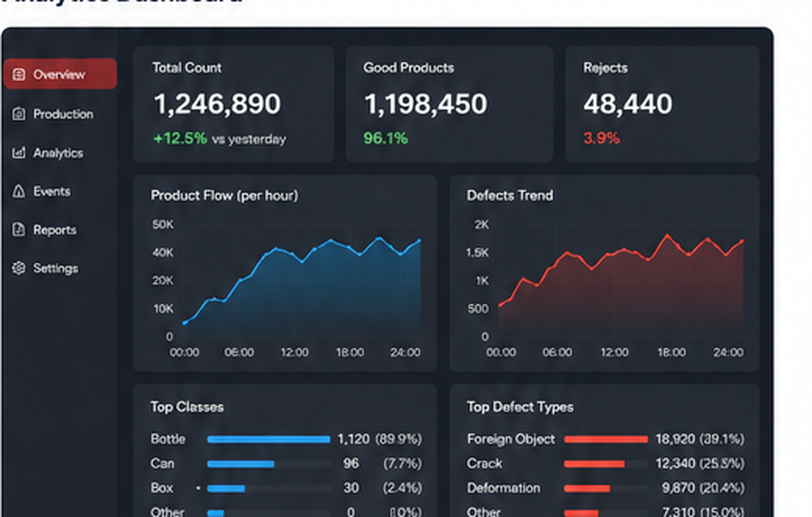Click the 1.5K axis label in Defects Trend
Image resolution: width=812 pixels, height=517 pixels.
pyautogui.click(x=478, y=253)
